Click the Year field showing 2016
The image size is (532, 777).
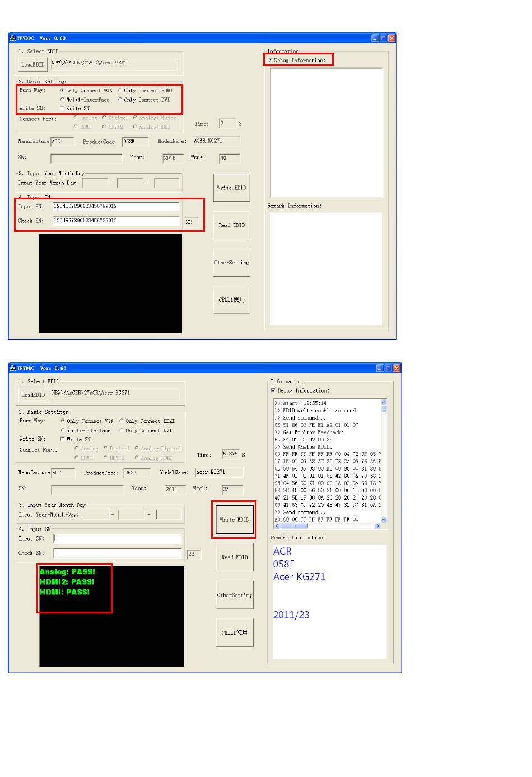tap(173, 158)
